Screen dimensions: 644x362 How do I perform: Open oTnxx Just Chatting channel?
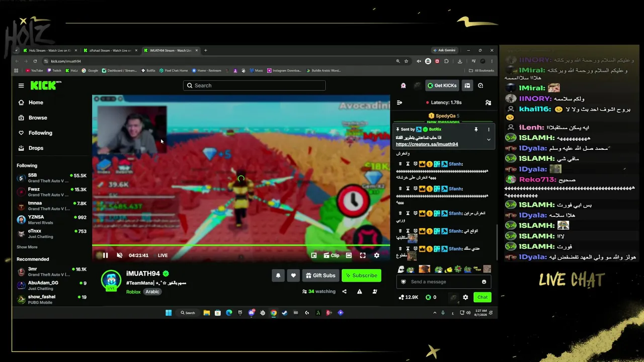click(52, 233)
